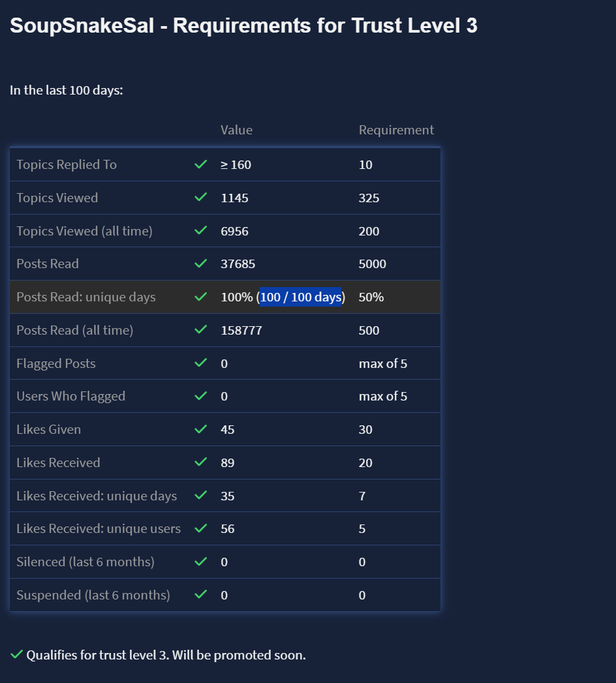Click the 'Posts Read (all time)' value 158777
This screenshot has height=683, width=616.
241,330
